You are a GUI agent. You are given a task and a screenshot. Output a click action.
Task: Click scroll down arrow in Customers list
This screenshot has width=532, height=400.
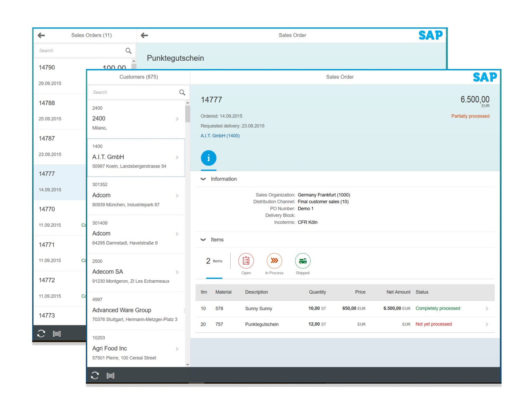(187, 364)
